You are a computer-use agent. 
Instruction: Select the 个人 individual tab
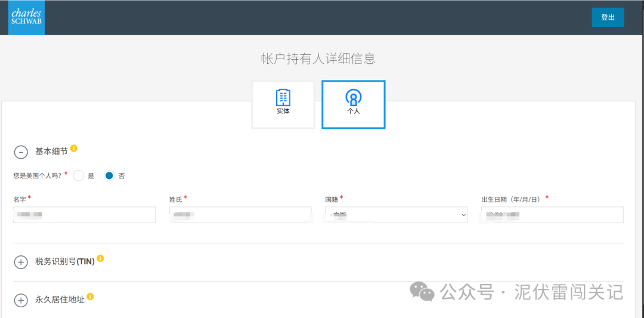353,105
